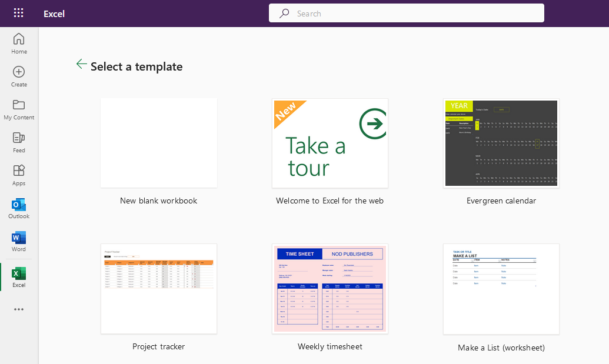
Task: Open the more apps ellipsis
Action: 19,309
